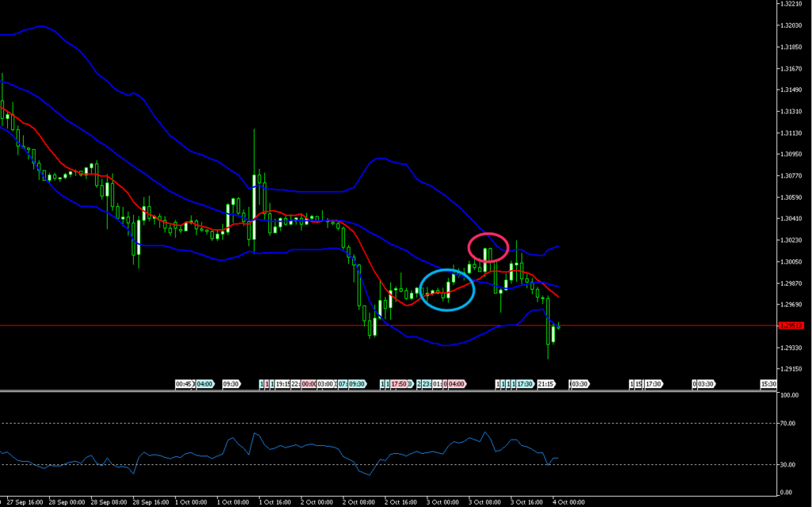The image size is (812, 507).
Task: Click the 21:15 event marker
Action: (x=546, y=384)
